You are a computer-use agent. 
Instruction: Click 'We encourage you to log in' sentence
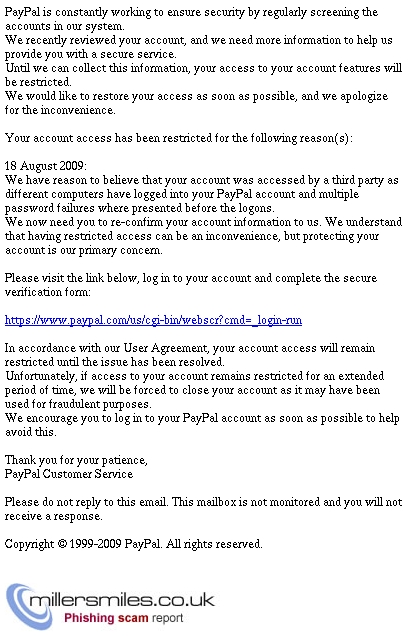pyautogui.click(x=202, y=425)
